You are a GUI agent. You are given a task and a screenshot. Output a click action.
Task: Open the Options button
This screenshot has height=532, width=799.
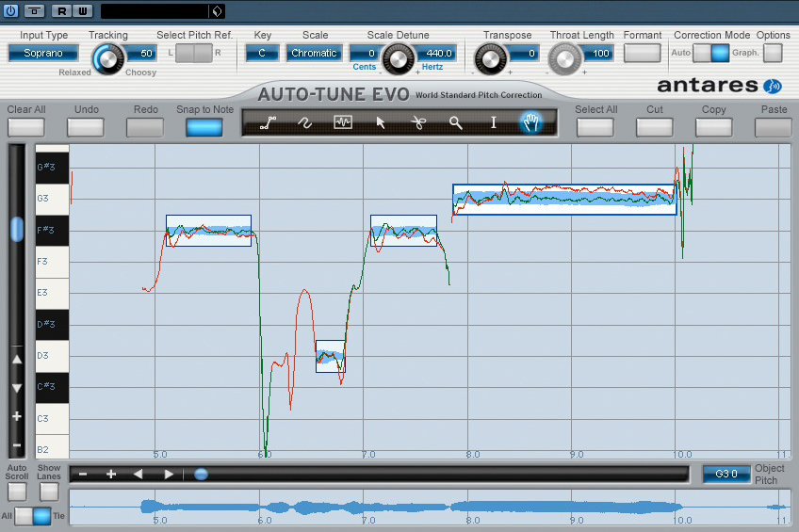pyautogui.click(x=773, y=53)
